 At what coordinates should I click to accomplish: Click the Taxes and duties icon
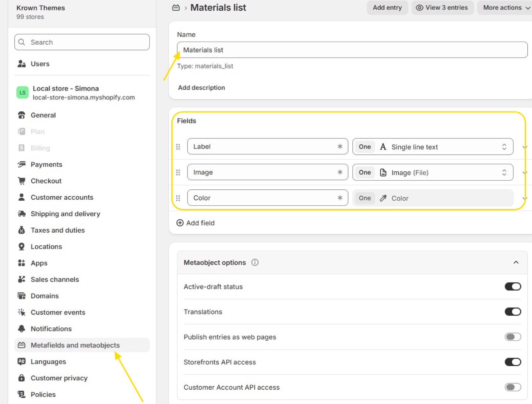pos(22,230)
